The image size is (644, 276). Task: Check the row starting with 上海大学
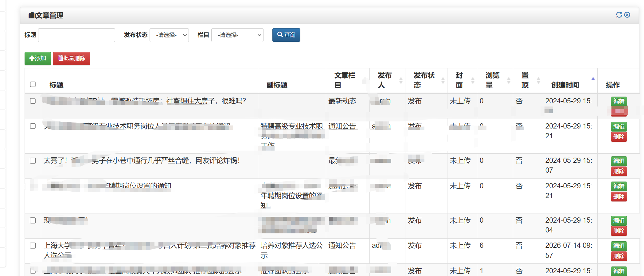33,246
